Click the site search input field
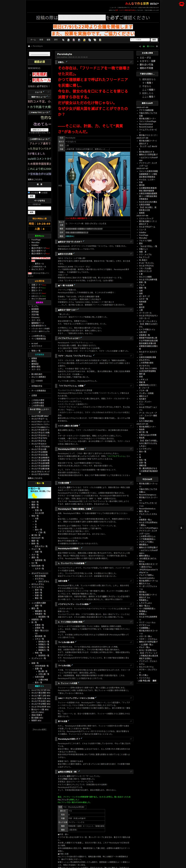186x868 pixels. 140,40
